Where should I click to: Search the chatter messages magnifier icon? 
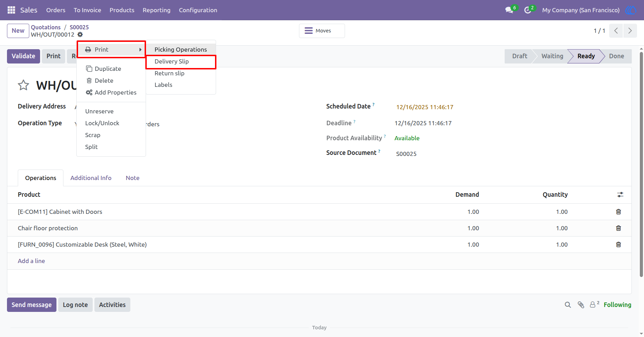568,305
